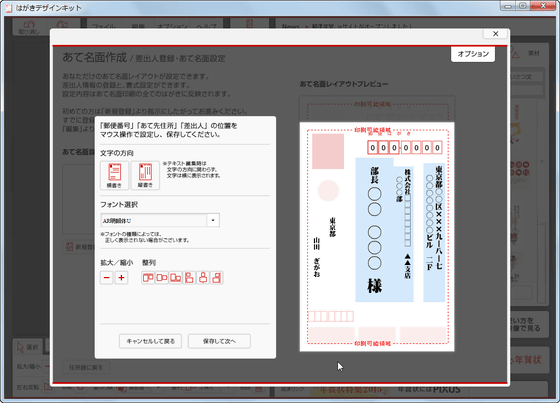Click the postal code boxes in preview

pos(405,148)
